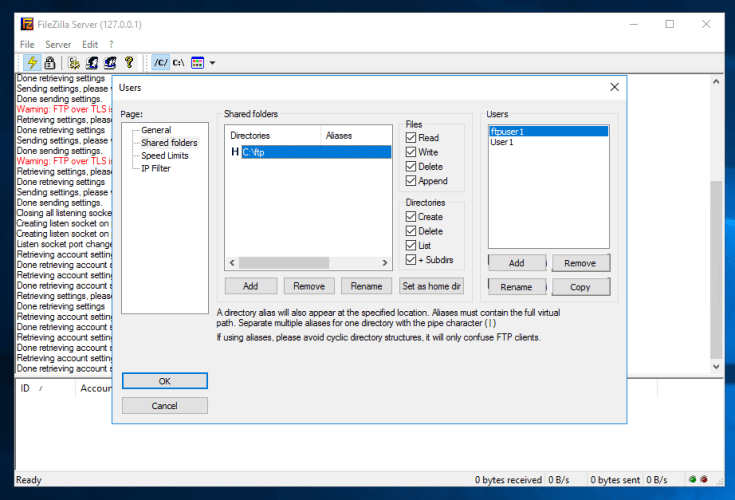This screenshot has height=500, width=735.
Task: Click the padlock lock server icon
Action: coord(49,63)
